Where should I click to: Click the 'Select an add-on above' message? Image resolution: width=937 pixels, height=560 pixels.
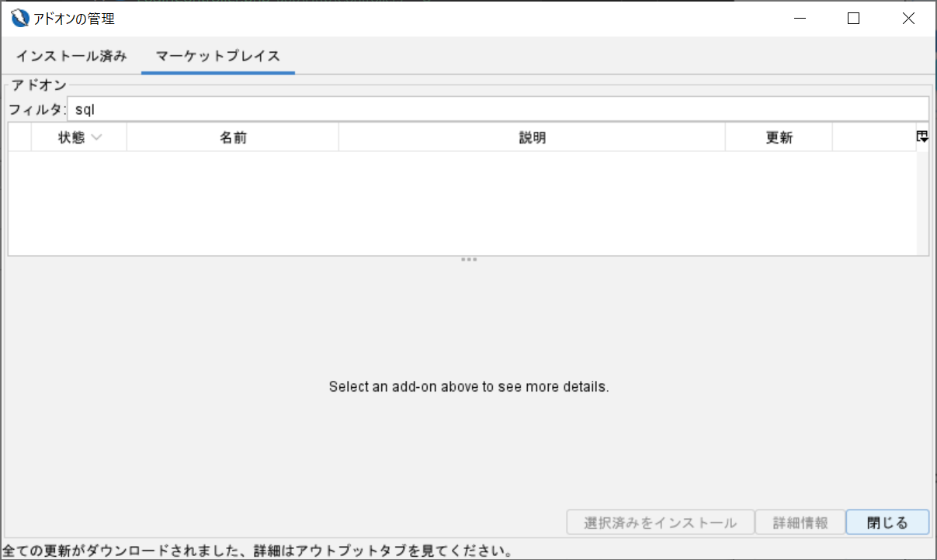[x=469, y=386]
